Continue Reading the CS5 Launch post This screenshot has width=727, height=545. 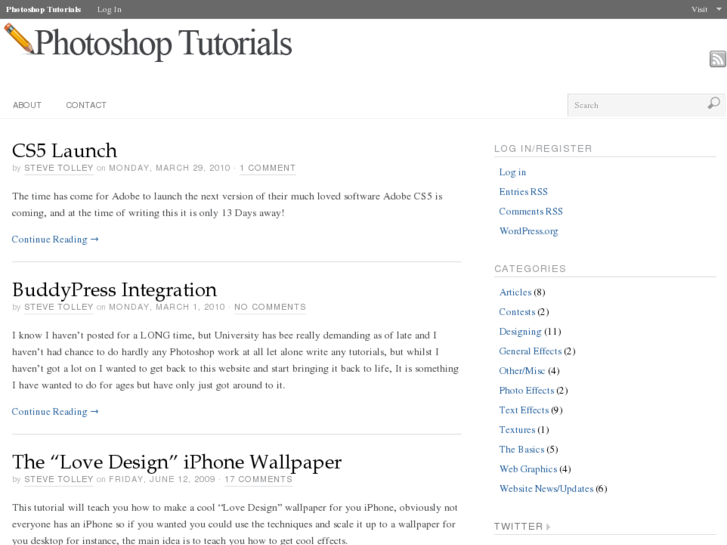click(55, 239)
